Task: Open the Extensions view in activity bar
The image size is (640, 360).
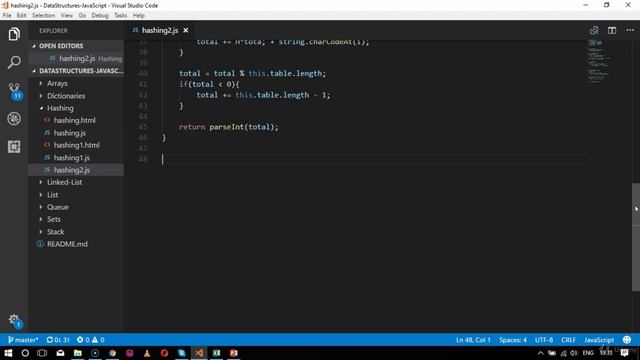Action: (x=14, y=147)
